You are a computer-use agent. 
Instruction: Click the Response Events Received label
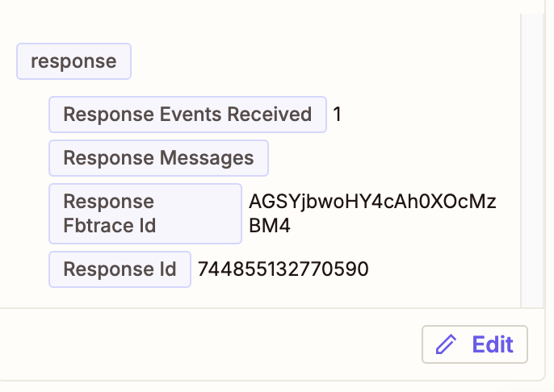point(187,115)
